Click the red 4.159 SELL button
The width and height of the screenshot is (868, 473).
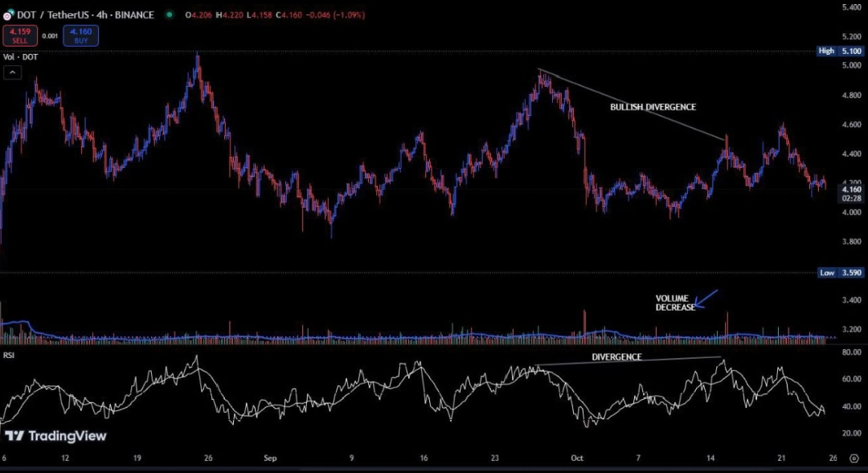(x=20, y=35)
